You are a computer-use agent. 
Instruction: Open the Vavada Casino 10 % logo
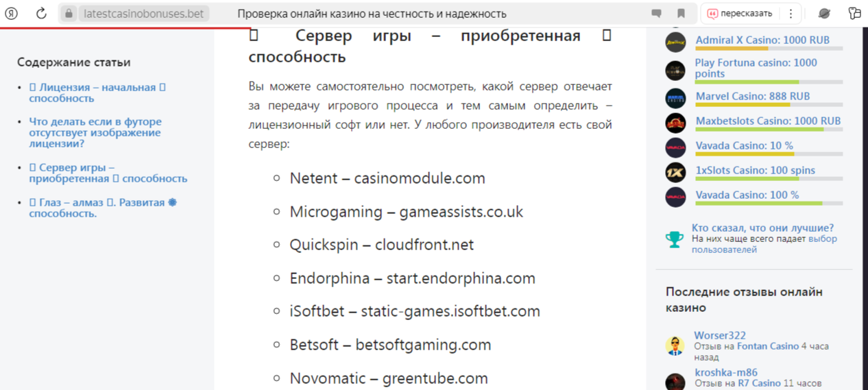click(x=675, y=147)
